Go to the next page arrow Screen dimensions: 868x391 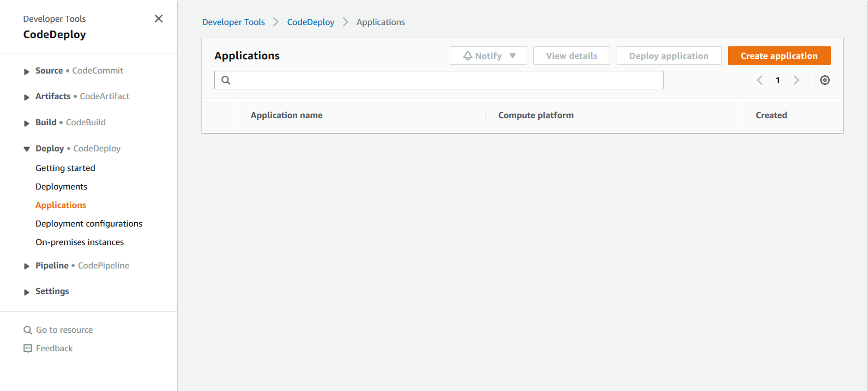coord(796,80)
